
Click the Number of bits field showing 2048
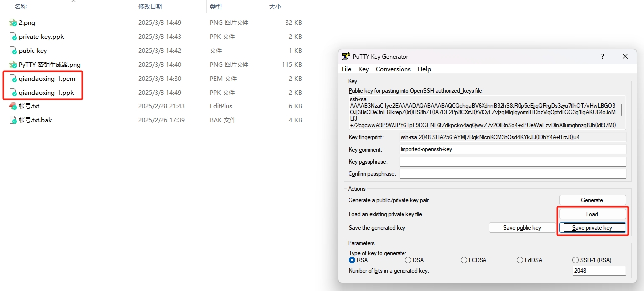pos(599,271)
